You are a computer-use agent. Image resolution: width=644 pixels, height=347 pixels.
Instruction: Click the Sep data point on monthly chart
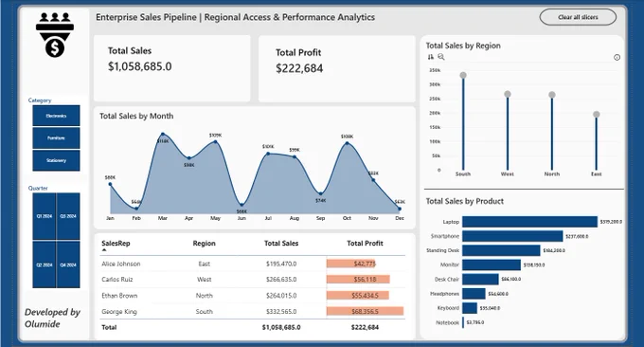pyautogui.click(x=321, y=193)
